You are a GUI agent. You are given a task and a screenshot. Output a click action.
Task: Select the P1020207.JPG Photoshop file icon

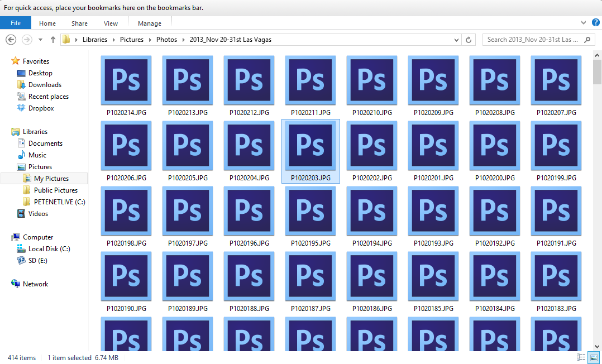click(x=556, y=80)
